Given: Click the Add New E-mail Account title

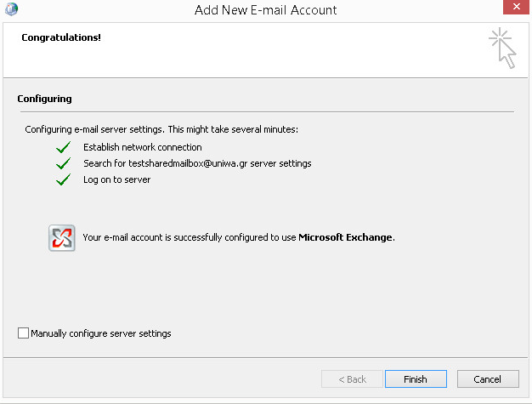Looking at the screenshot, I should coord(266,10).
